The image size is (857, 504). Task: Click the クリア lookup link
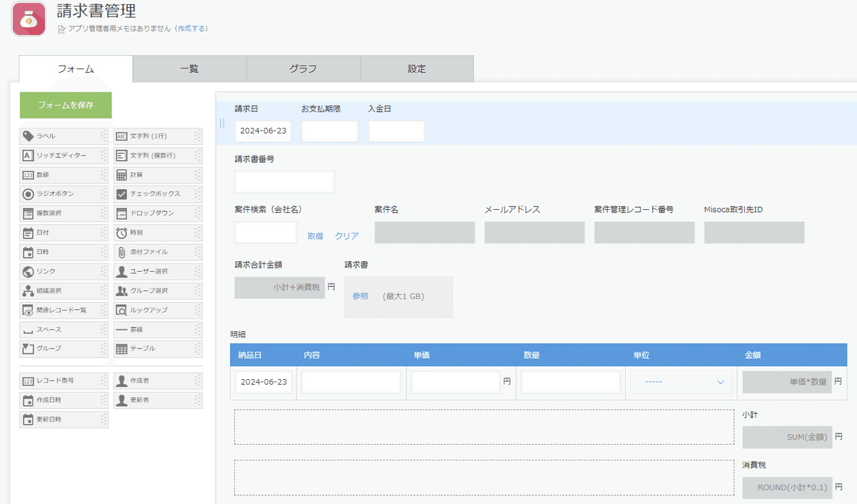coord(347,236)
